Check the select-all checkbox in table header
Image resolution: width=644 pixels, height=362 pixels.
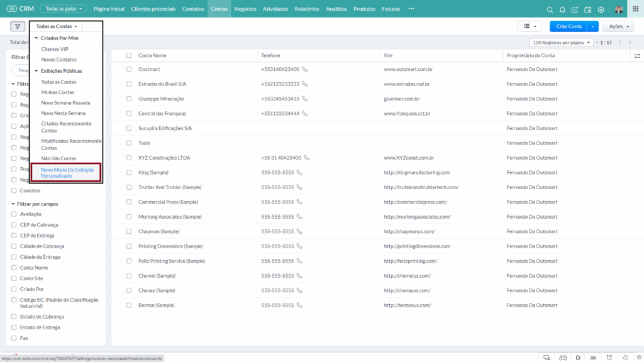pyautogui.click(x=129, y=55)
